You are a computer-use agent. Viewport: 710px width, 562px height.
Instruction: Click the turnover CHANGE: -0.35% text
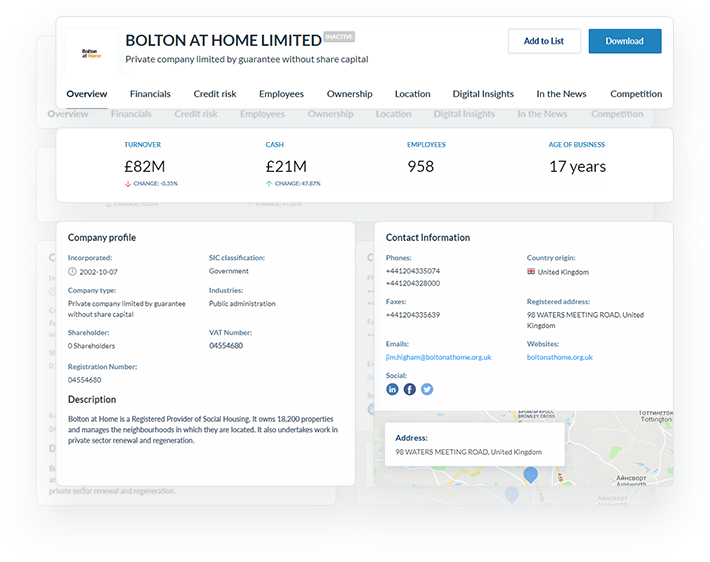(x=155, y=183)
